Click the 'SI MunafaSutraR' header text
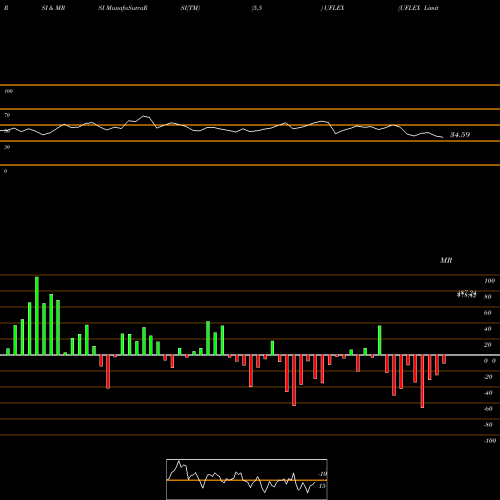The image size is (500, 500). tap(123, 8)
